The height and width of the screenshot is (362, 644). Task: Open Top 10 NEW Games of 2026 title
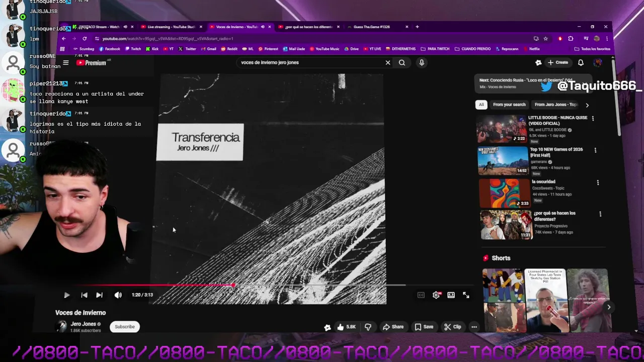pos(555,152)
